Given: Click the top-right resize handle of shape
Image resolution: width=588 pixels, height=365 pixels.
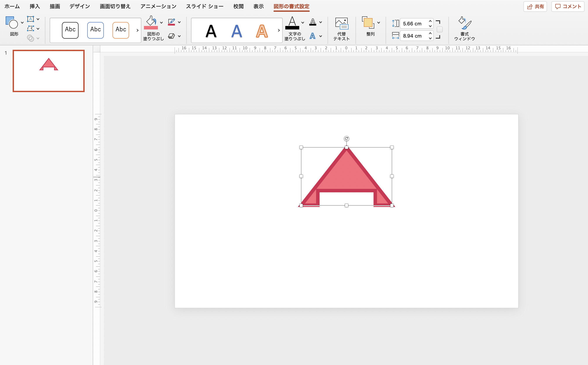Looking at the screenshot, I should (392, 147).
